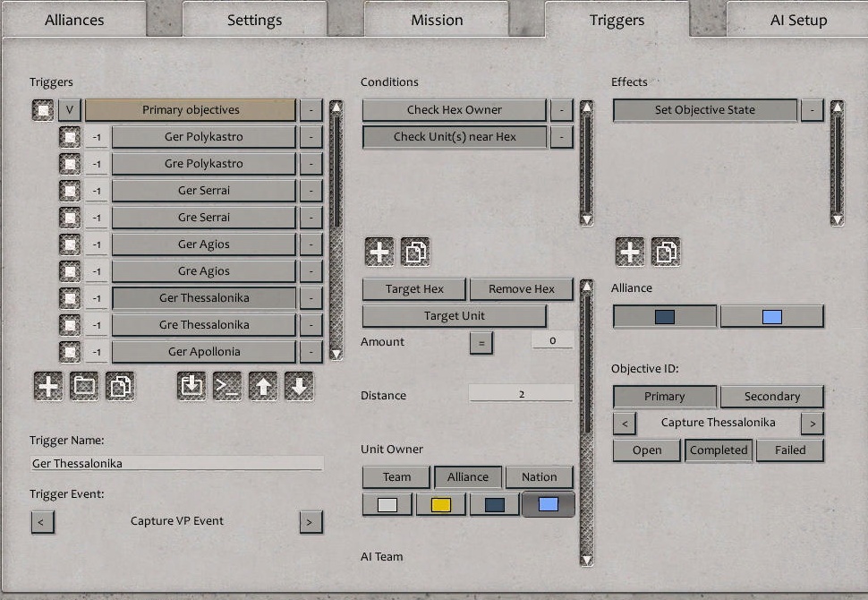Duplicate the selected trigger
This screenshot has height=600, width=868.
click(120, 386)
